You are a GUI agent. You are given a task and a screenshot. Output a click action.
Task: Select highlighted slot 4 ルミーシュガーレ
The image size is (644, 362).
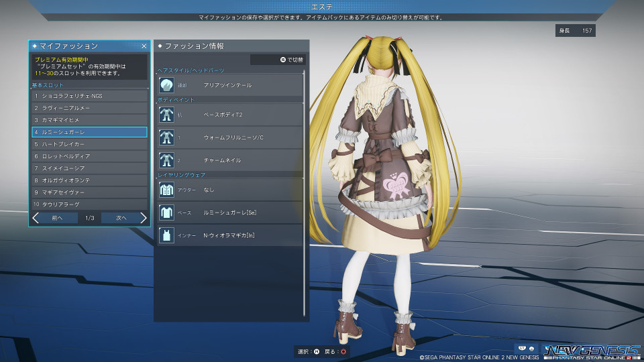(89, 132)
